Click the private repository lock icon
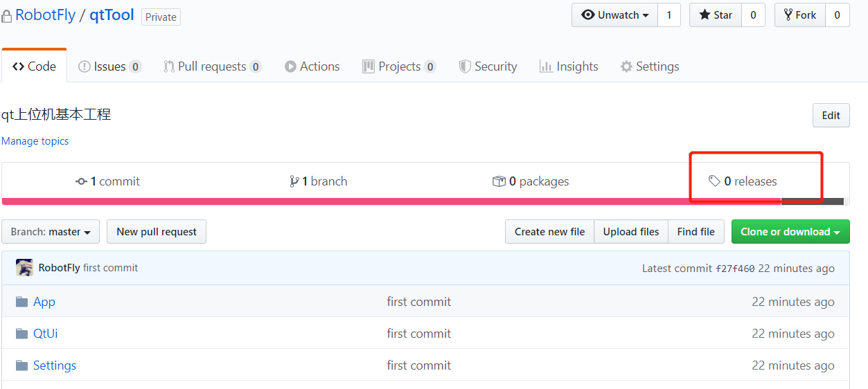The width and height of the screenshot is (868, 389). coord(6,17)
